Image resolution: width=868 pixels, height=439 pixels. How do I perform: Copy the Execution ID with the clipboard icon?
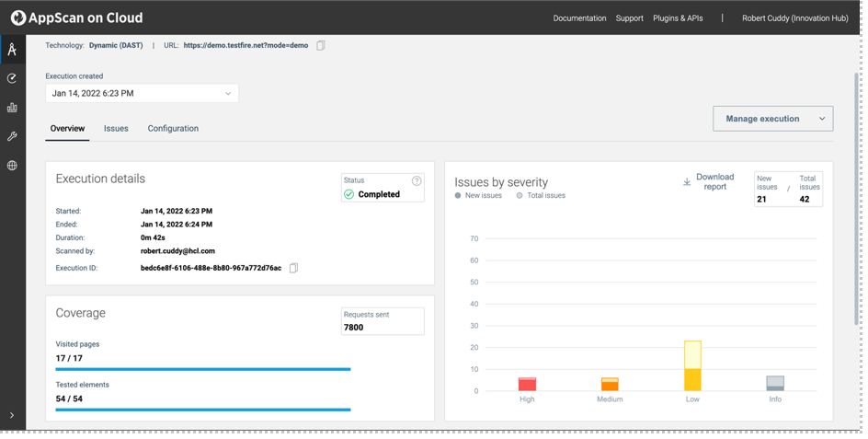(294, 269)
